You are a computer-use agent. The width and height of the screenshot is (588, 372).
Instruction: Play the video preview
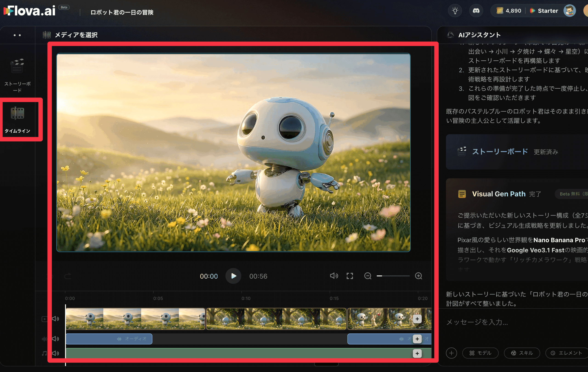(233, 276)
